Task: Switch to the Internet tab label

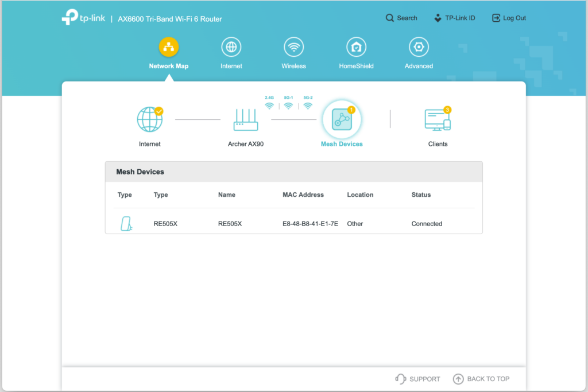Action: click(x=231, y=66)
